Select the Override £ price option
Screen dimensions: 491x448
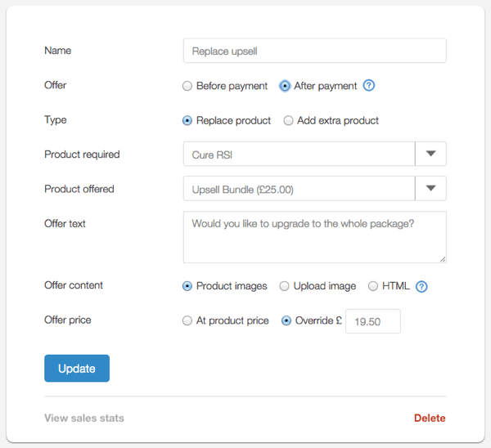coord(286,321)
